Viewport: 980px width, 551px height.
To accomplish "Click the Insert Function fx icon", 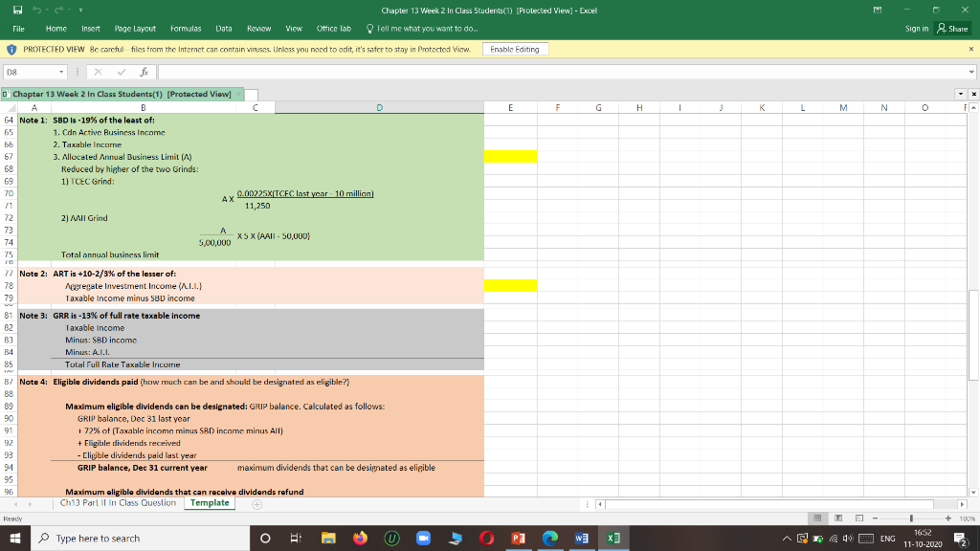I will point(144,72).
